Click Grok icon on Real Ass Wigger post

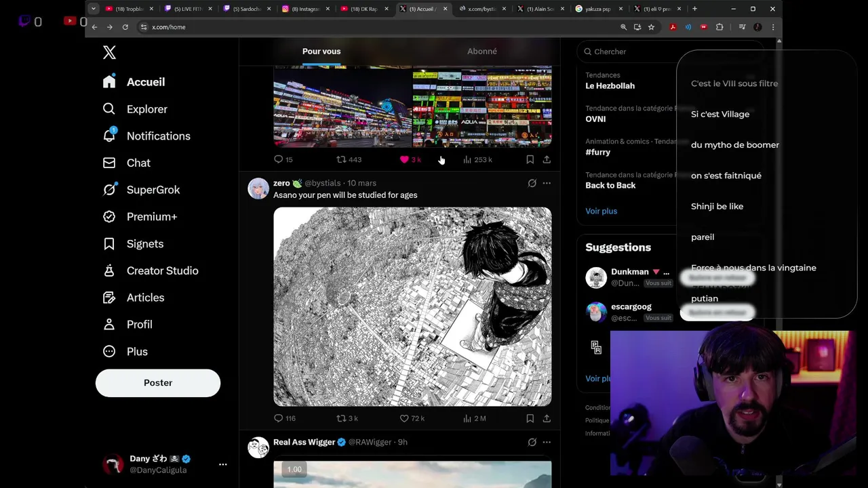pos(532,442)
